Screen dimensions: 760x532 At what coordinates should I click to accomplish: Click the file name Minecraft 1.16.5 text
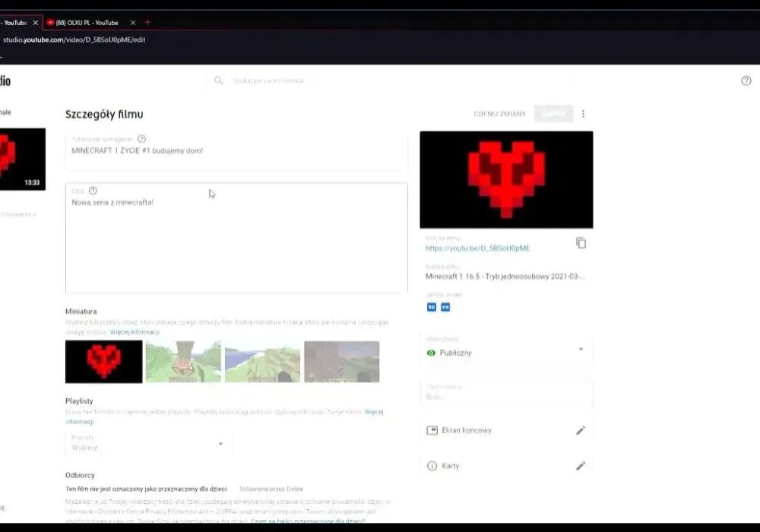pos(505,276)
